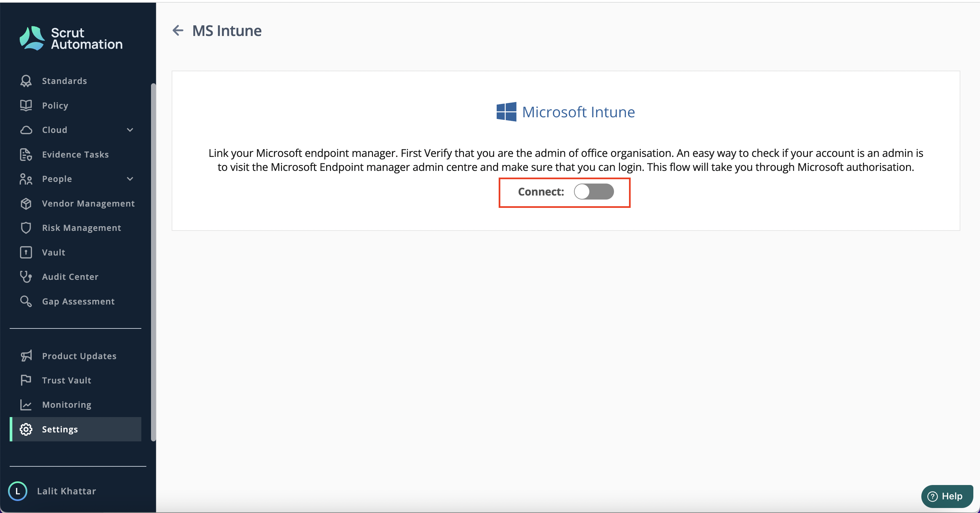Click the sidebar vertical scrollbar
The width and height of the screenshot is (980, 513).
(x=153, y=262)
